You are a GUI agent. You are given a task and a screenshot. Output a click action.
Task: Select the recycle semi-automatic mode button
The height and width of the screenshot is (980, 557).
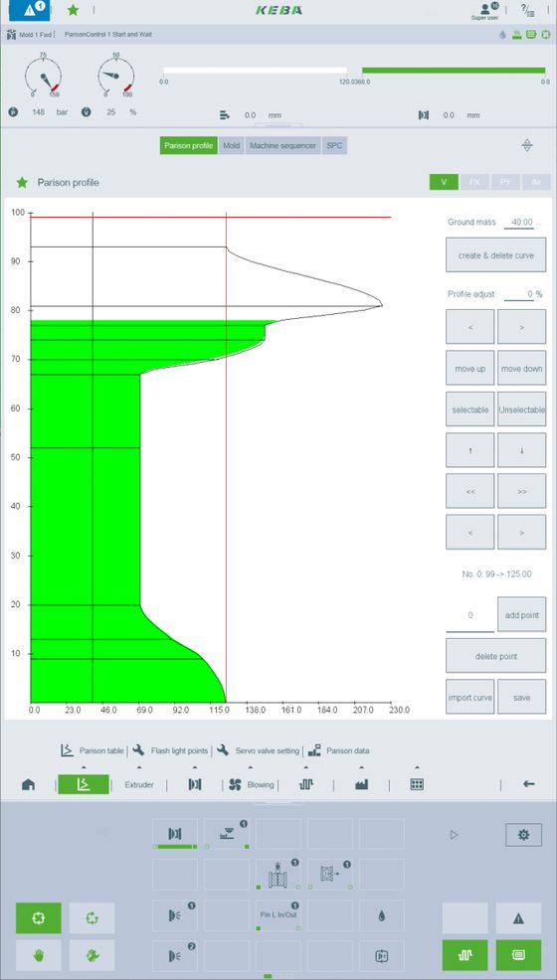(92, 918)
